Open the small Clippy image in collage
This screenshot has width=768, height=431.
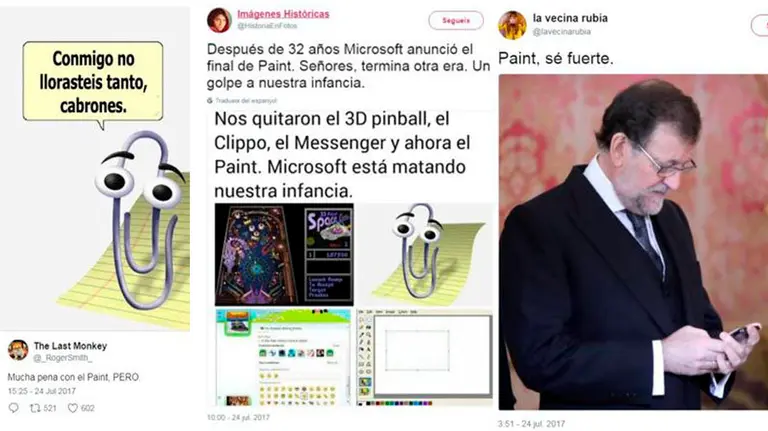tap(424, 255)
